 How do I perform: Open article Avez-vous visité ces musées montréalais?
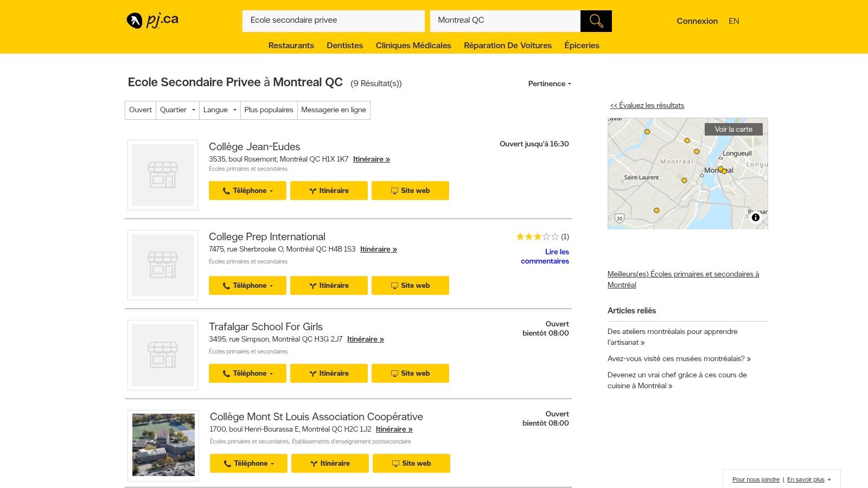(x=679, y=358)
